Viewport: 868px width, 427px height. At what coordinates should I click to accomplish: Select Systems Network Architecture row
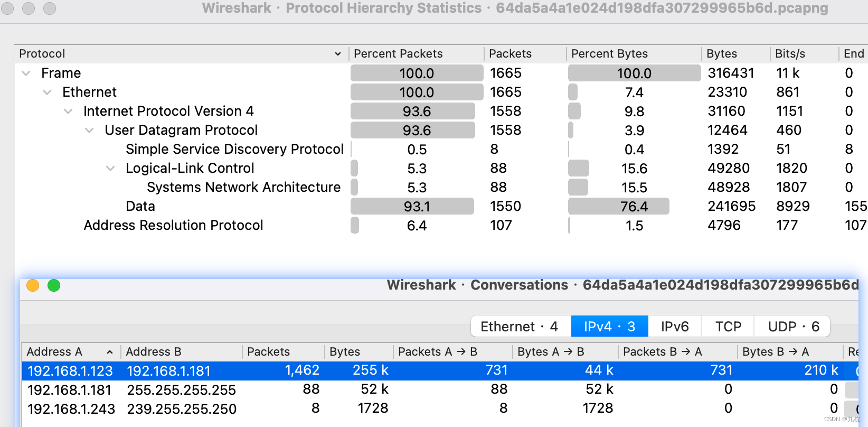coord(441,187)
